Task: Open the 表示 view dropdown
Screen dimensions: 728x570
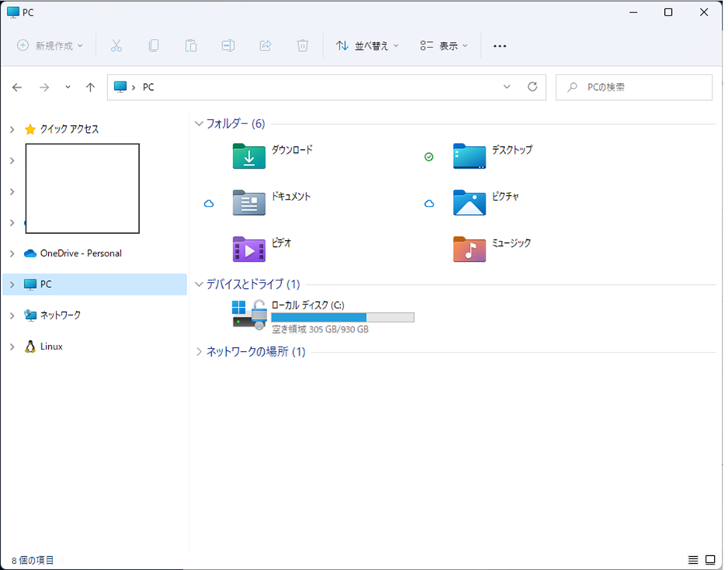Action: tap(444, 46)
